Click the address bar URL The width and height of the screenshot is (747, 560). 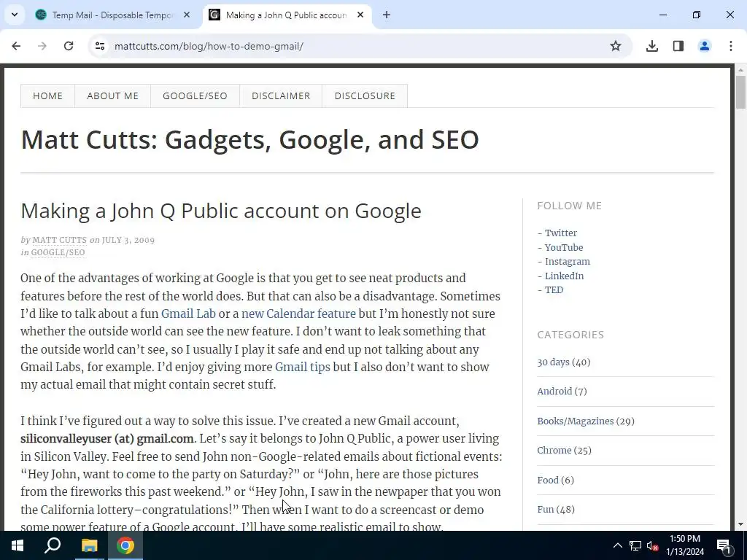[x=209, y=46]
